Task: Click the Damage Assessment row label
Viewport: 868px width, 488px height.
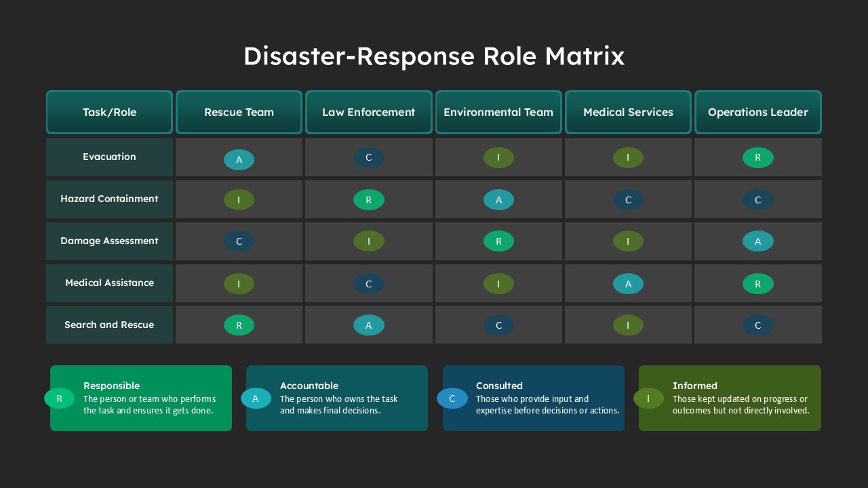Action: (109, 241)
